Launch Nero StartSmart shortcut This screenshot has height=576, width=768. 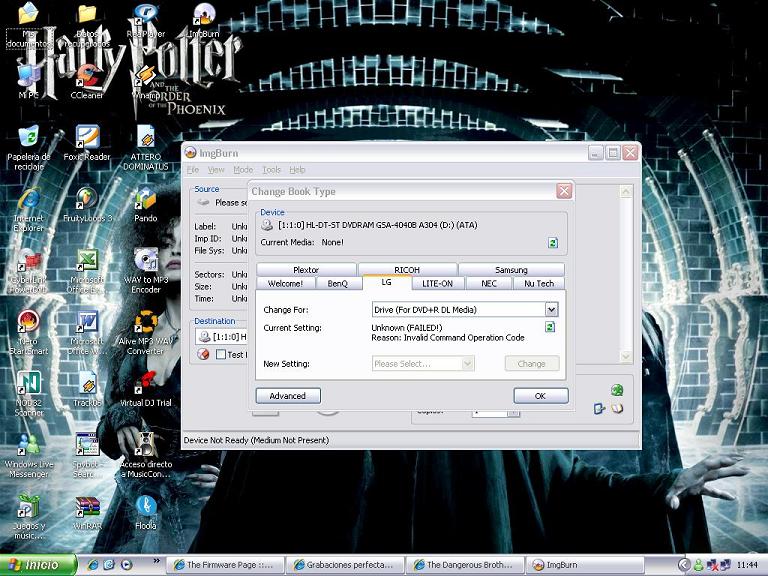pos(28,333)
